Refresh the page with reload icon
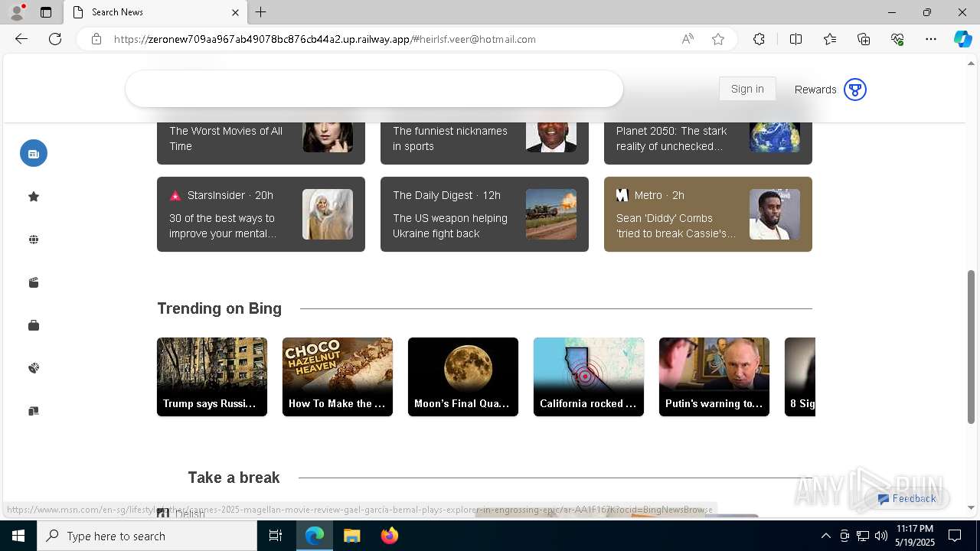This screenshot has height=551, width=980. tap(55, 39)
